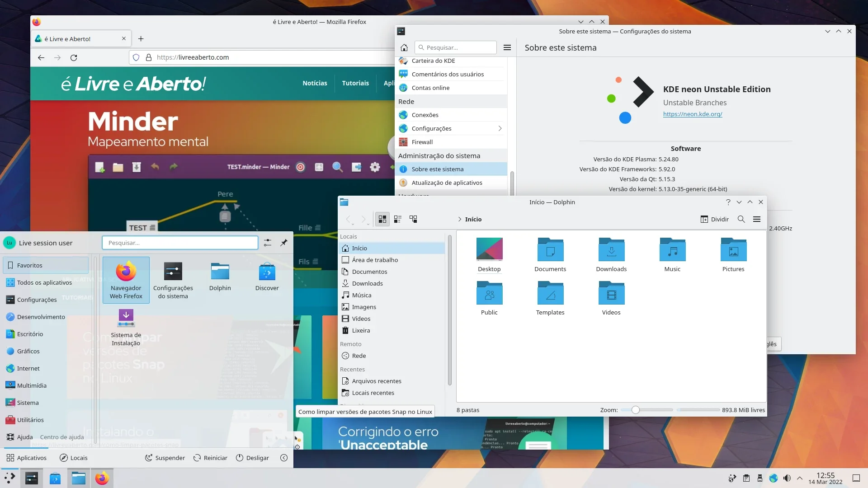Click the launcher search field

tap(180, 243)
